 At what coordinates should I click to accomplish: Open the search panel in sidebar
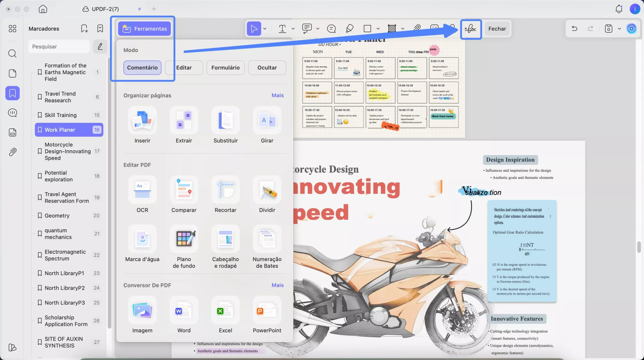(12, 53)
